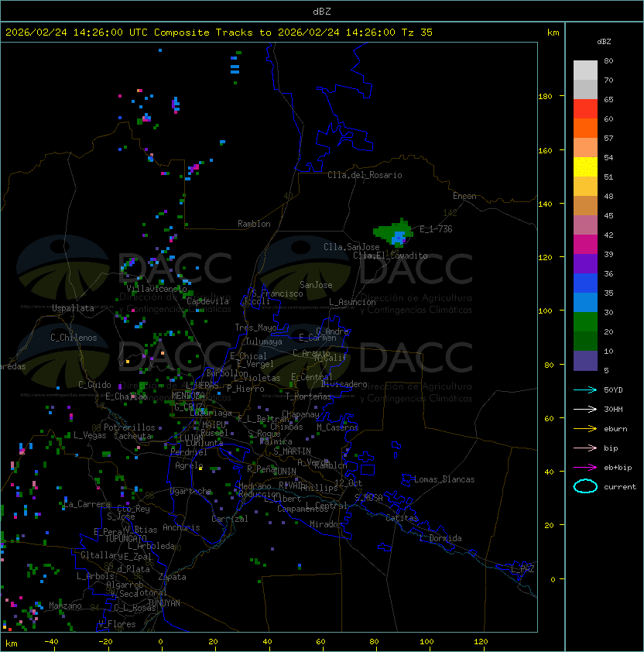Viewport: 644px width, 652px height.
Task: Select the red swatch in dBZ legend
Action: click(585, 108)
